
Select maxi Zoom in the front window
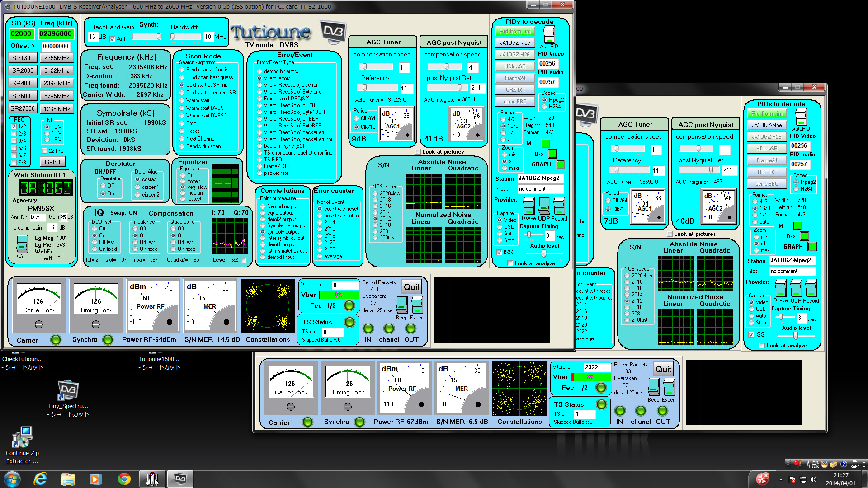[x=505, y=168]
